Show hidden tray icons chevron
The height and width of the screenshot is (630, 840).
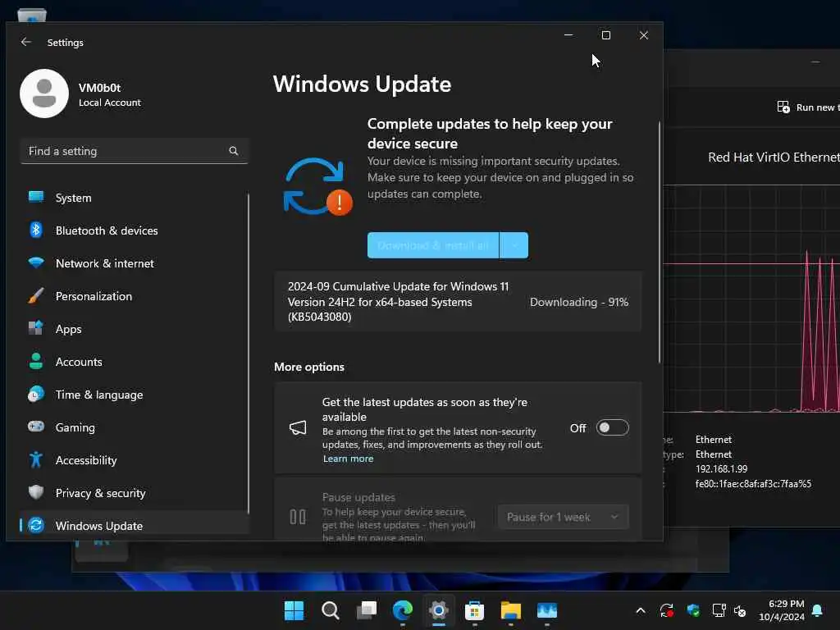click(x=640, y=610)
